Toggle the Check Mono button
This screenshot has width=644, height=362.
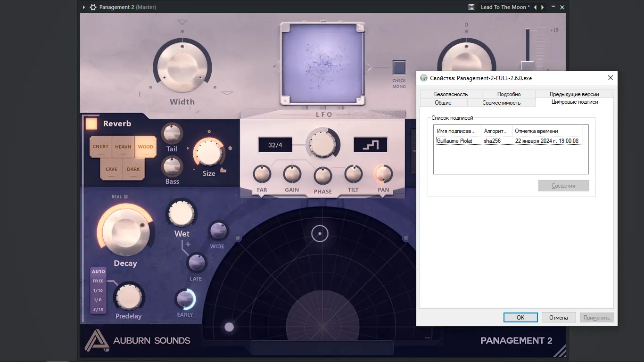point(399,68)
